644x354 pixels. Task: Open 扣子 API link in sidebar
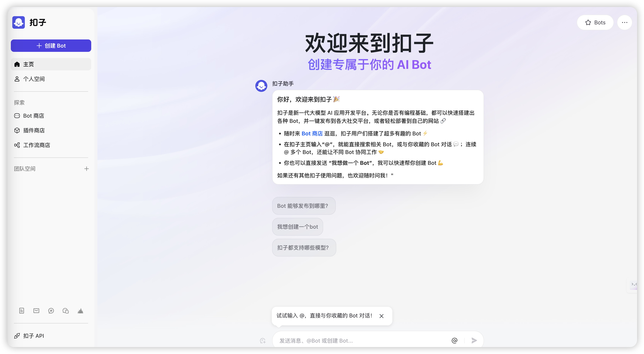(x=51, y=336)
